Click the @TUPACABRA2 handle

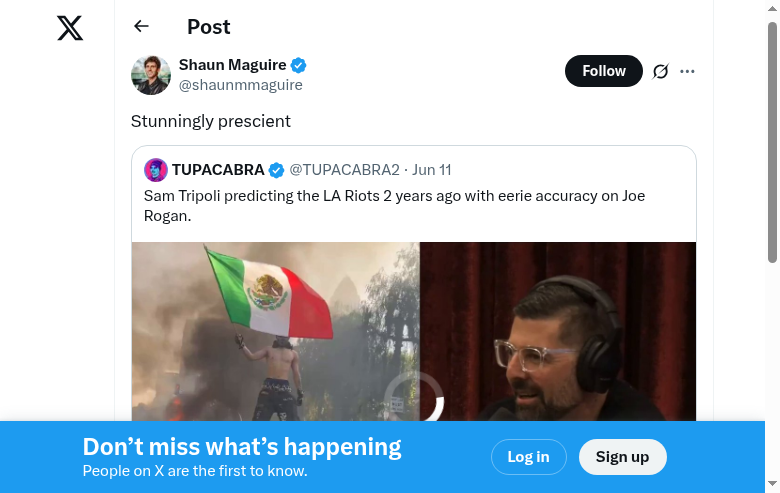344,170
